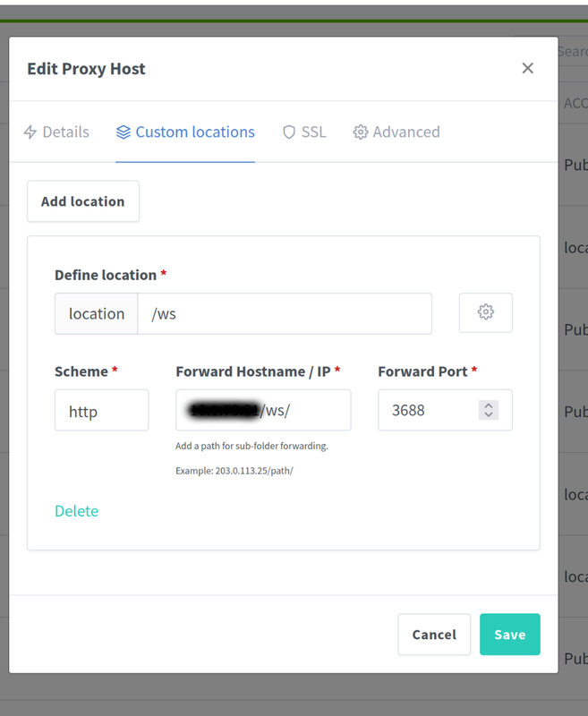Click the "Edit Proxy Host" dialog title

(x=86, y=69)
